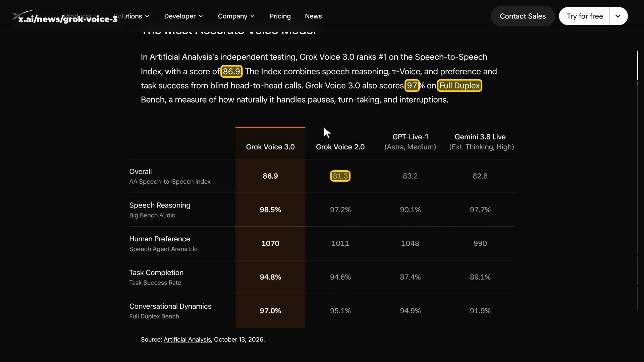Select the 94.8% Task Completion value
Viewport: 644px width, 362px height.
tap(270, 277)
